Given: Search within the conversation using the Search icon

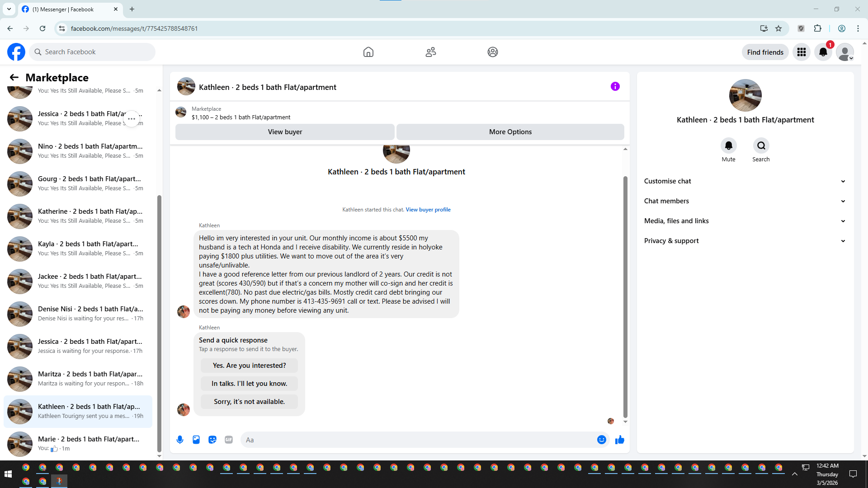Looking at the screenshot, I should coord(761,145).
